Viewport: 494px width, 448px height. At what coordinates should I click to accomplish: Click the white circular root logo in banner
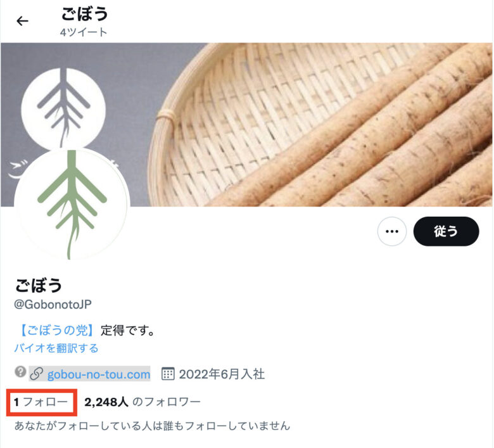click(63, 108)
